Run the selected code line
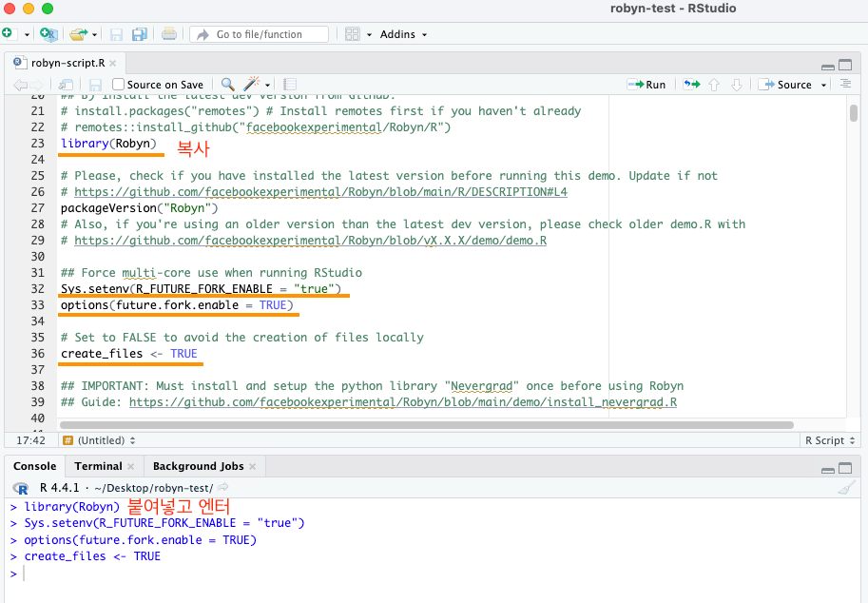 (647, 84)
